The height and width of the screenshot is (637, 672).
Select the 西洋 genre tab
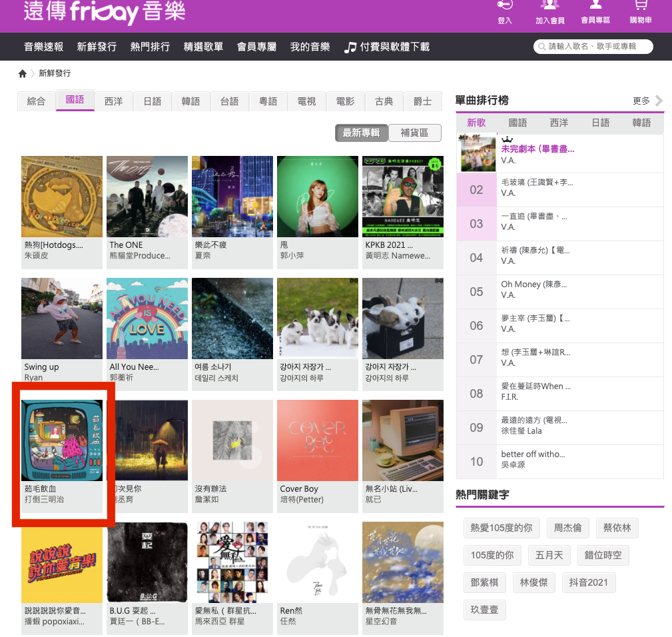(x=113, y=101)
